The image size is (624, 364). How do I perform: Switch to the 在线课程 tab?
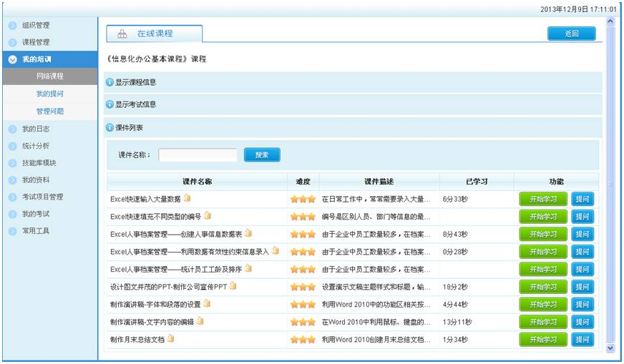click(x=155, y=34)
